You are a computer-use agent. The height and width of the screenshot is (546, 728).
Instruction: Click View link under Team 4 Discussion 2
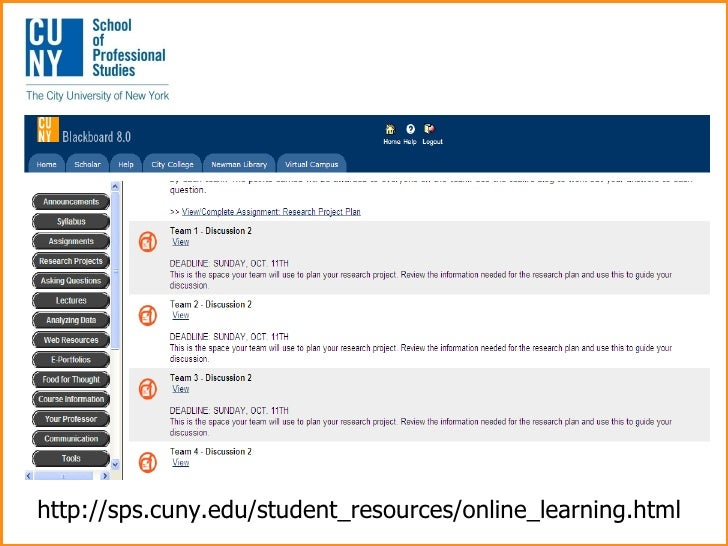(181, 462)
